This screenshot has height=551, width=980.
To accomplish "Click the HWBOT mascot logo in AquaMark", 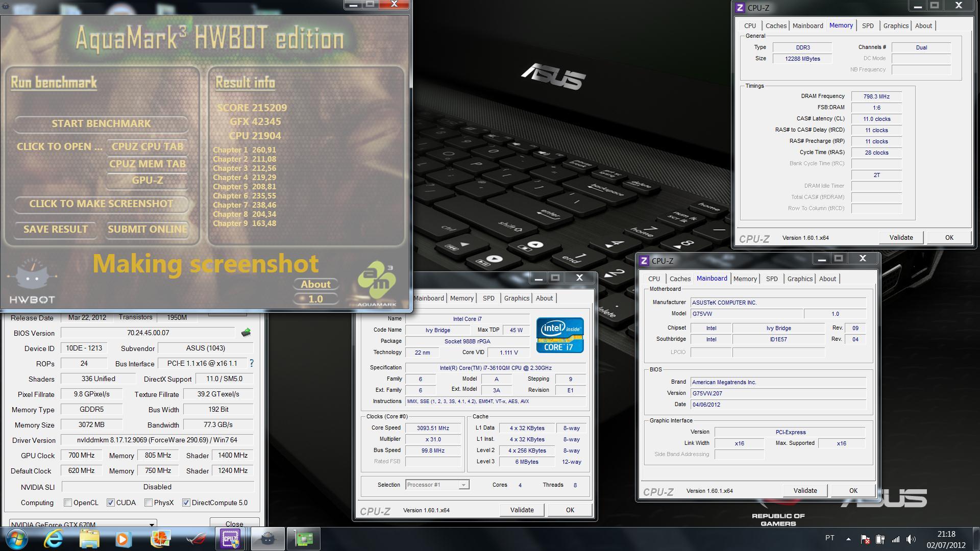I will point(31,281).
